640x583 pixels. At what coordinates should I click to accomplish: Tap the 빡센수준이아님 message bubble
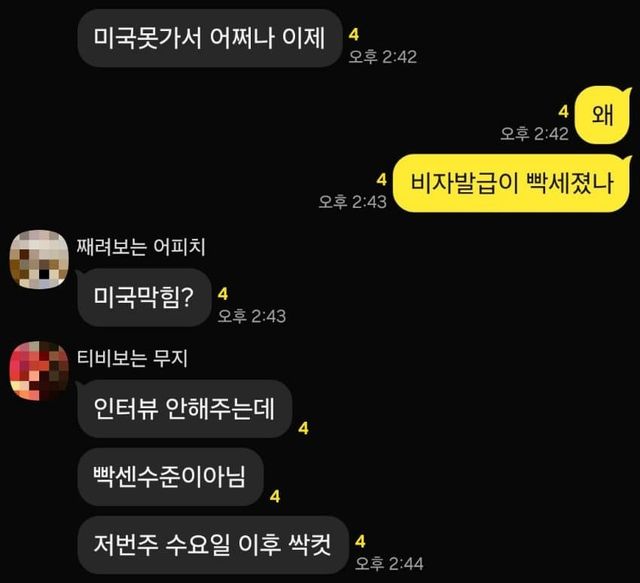coord(170,477)
